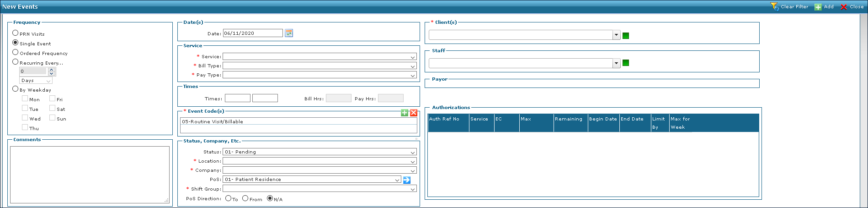Click the Clear Filter funnel icon
868x208 pixels.
click(x=774, y=6)
